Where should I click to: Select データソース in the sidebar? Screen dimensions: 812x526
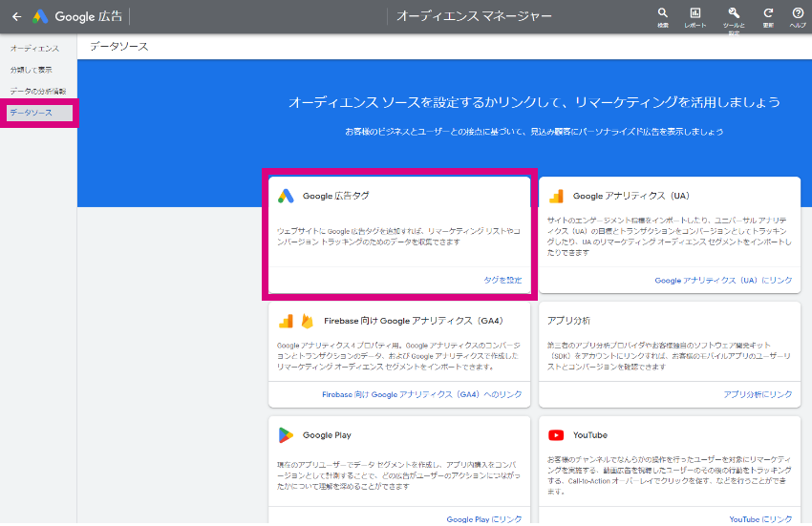point(39,113)
